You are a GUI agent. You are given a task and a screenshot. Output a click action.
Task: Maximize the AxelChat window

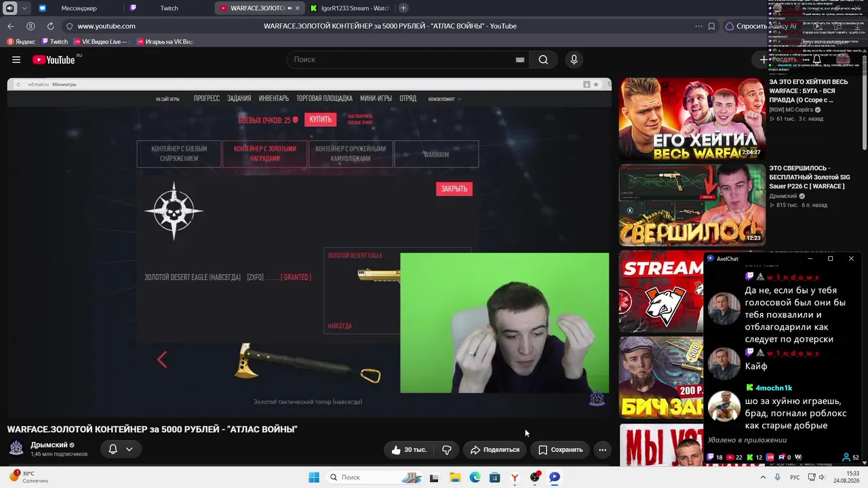(x=830, y=258)
